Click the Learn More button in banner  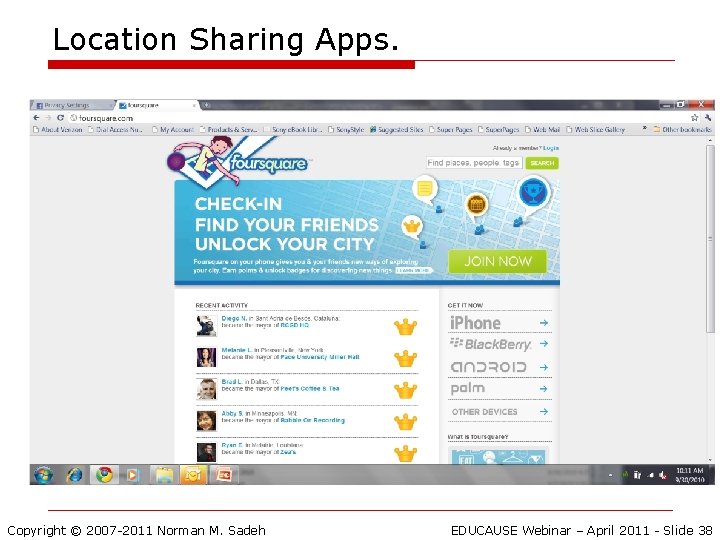(x=414, y=270)
